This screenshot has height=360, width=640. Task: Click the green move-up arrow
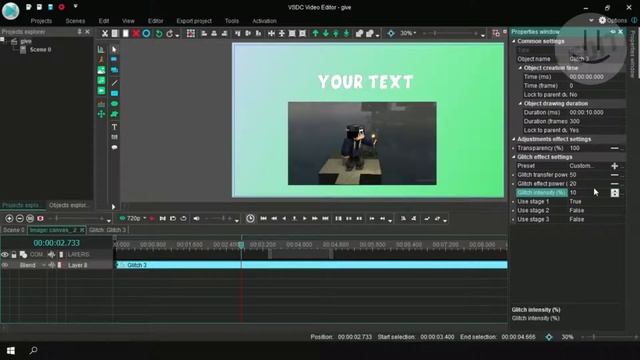coord(315,33)
